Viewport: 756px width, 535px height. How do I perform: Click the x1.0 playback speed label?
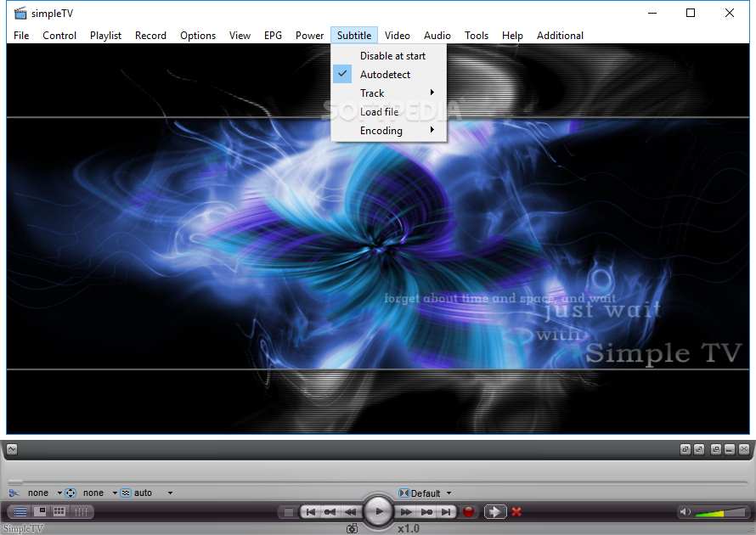click(409, 529)
